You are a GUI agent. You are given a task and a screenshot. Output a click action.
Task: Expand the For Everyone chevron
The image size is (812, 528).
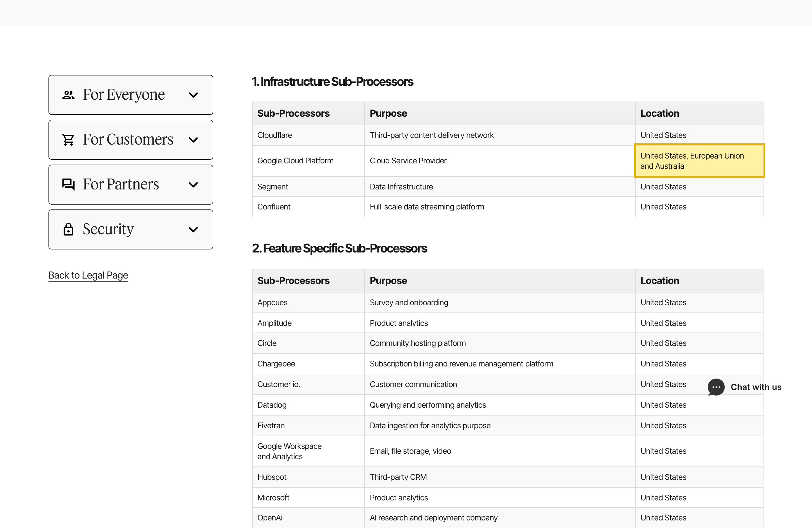click(193, 95)
